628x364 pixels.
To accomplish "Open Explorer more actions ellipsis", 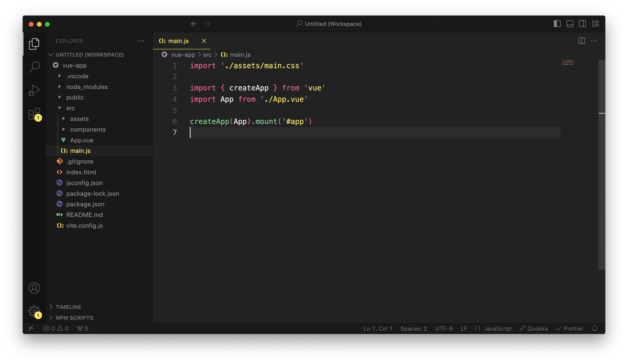I will (141, 41).
